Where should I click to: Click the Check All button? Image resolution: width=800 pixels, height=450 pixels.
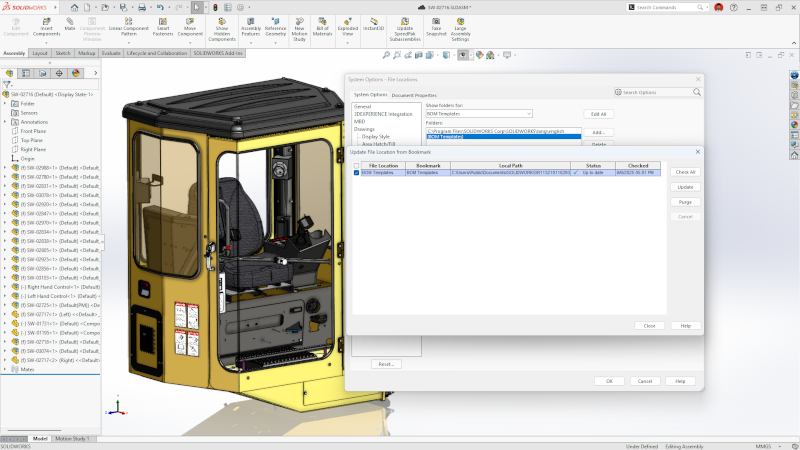pyautogui.click(x=685, y=172)
